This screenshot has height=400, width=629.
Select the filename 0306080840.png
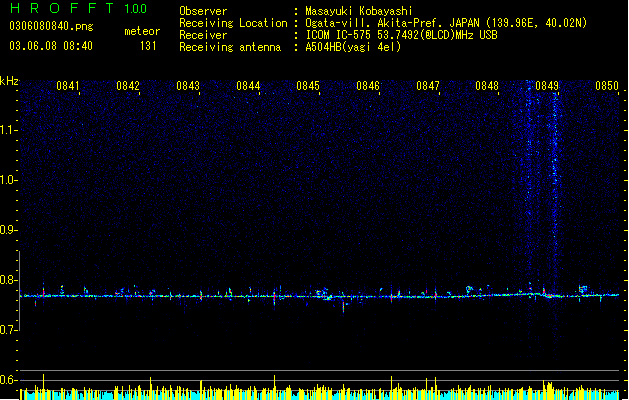click(51, 27)
